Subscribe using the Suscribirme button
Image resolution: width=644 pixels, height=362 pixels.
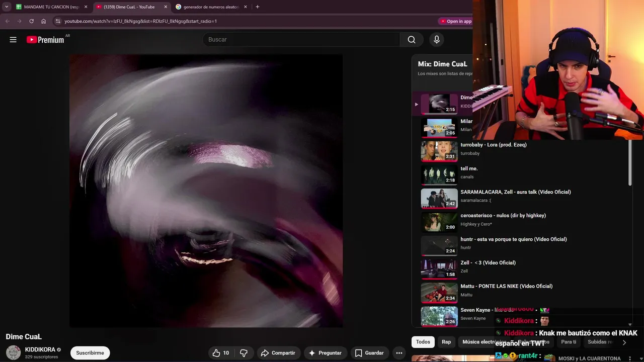90,353
